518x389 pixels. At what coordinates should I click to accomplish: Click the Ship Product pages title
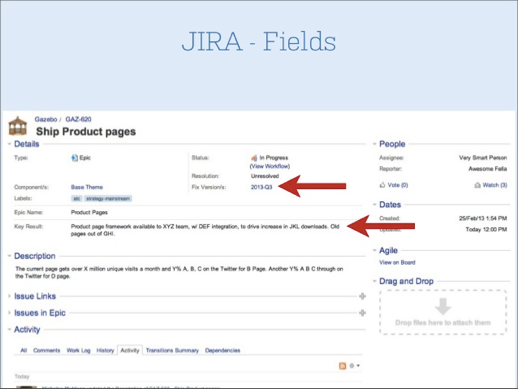click(86, 132)
